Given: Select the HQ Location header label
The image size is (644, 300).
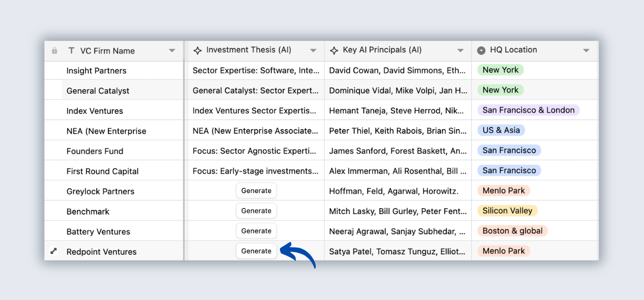Looking at the screenshot, I should [513, 50].
